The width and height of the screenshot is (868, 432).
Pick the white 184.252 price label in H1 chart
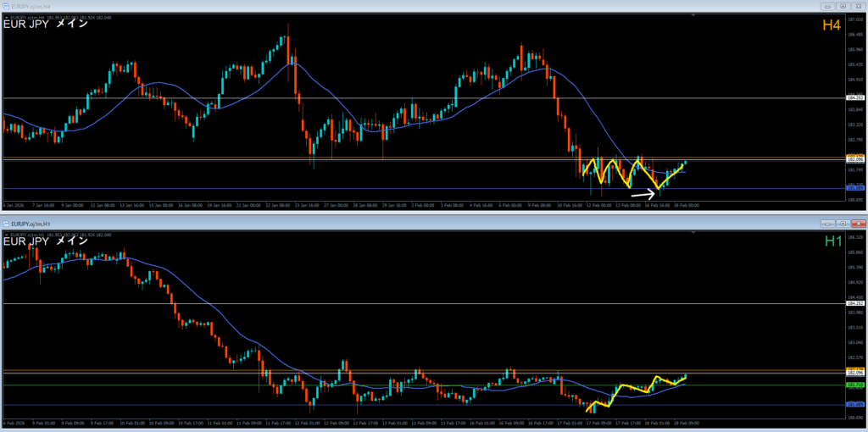click(x=854, y=303)
